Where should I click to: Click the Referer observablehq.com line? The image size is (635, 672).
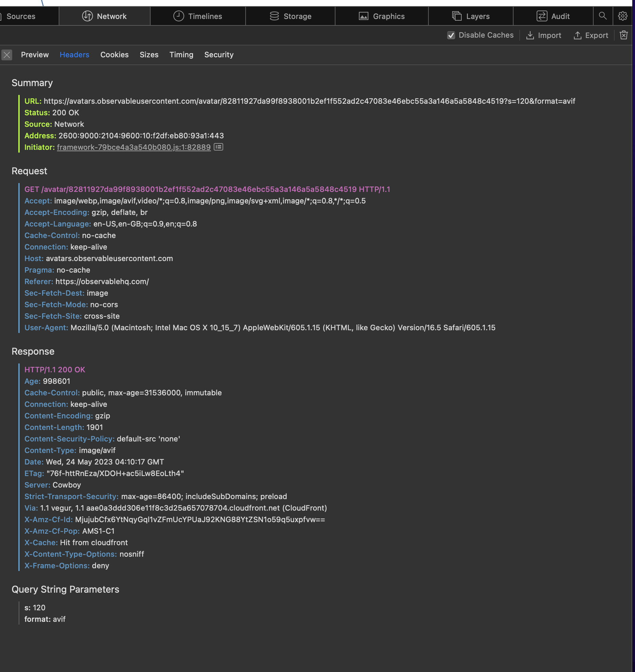tap(86, 281)
